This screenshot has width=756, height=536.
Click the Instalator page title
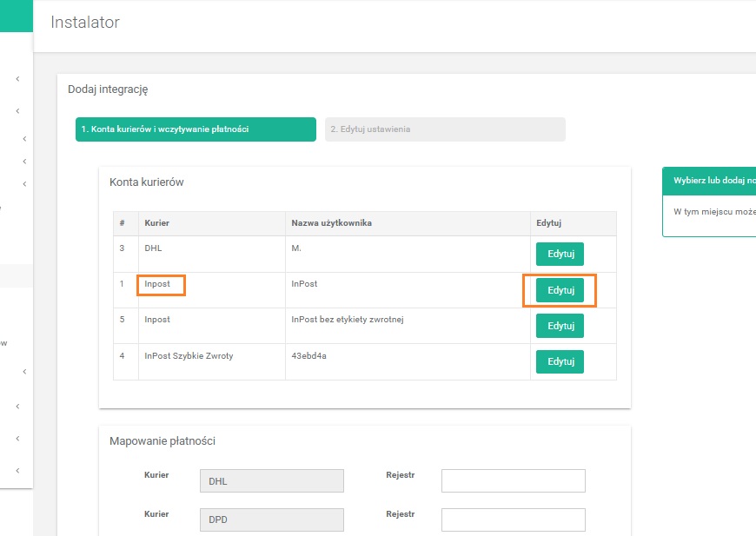(x=85, y=23)
